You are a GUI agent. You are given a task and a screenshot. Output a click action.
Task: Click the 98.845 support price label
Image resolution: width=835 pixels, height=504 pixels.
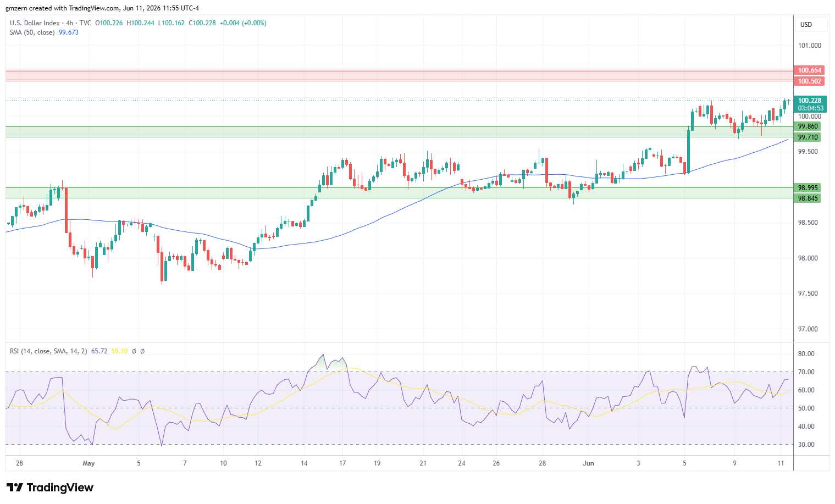(808, 198)
